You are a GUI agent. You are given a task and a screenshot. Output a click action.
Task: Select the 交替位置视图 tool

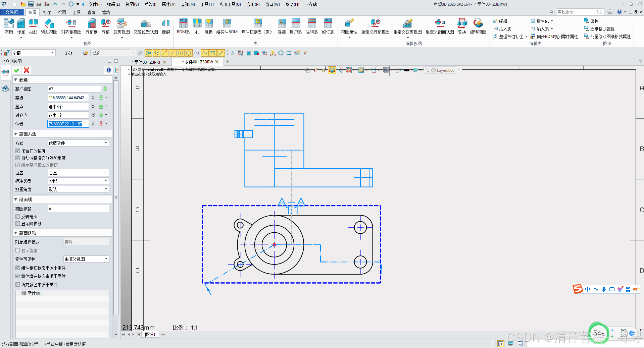click(x=146, y=26)
